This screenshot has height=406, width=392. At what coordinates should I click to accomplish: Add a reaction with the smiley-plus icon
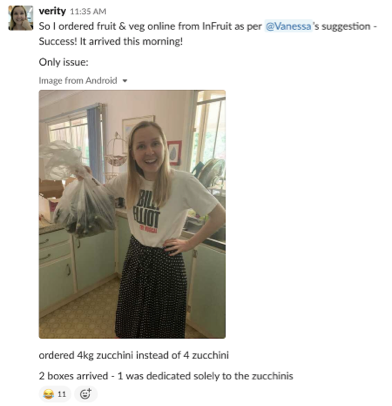86,394
